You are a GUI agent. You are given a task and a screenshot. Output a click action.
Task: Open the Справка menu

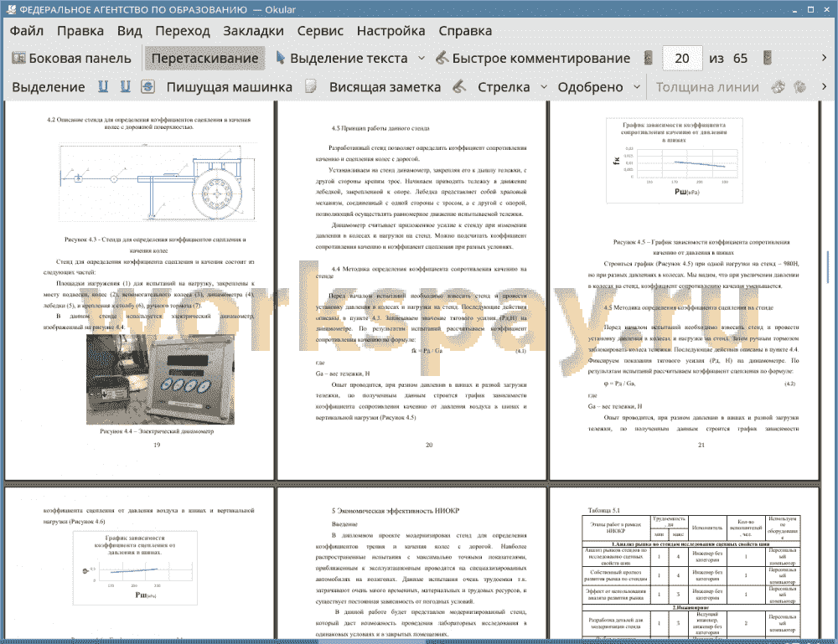click(465, 31)
